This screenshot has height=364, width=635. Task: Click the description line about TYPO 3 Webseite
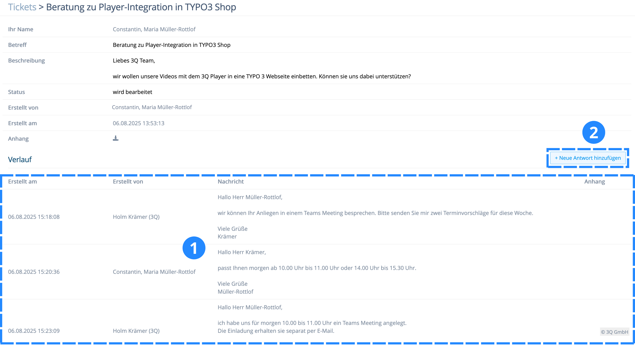pyautogui.click(x=262, y=76)
